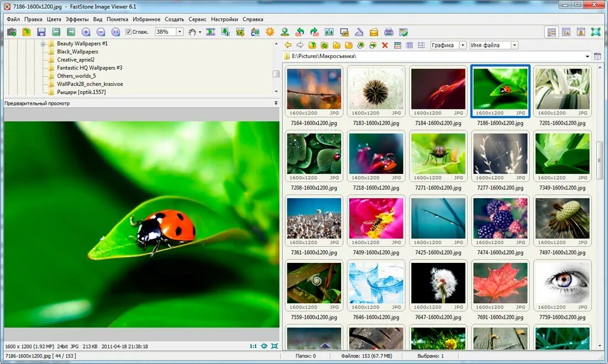Switch to thumbnails view icon
608x364 pixels.
(397, 45)
